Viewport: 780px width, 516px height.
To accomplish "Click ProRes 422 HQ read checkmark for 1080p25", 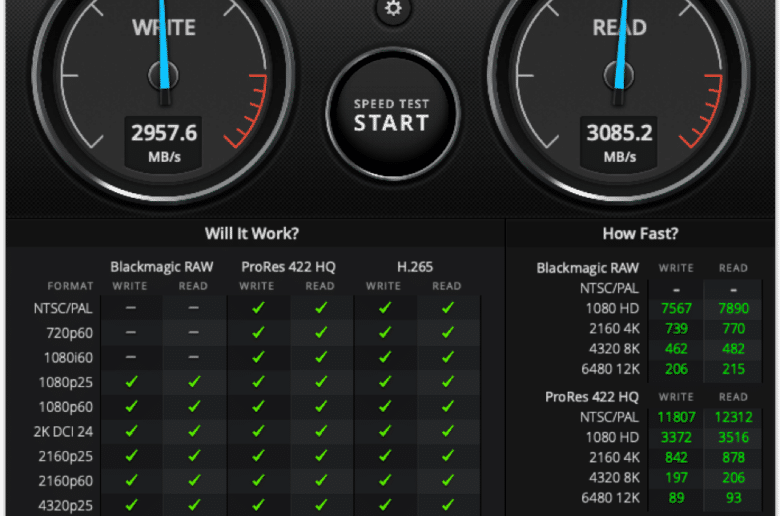I will pyautogui.click(x=321, y=382).
